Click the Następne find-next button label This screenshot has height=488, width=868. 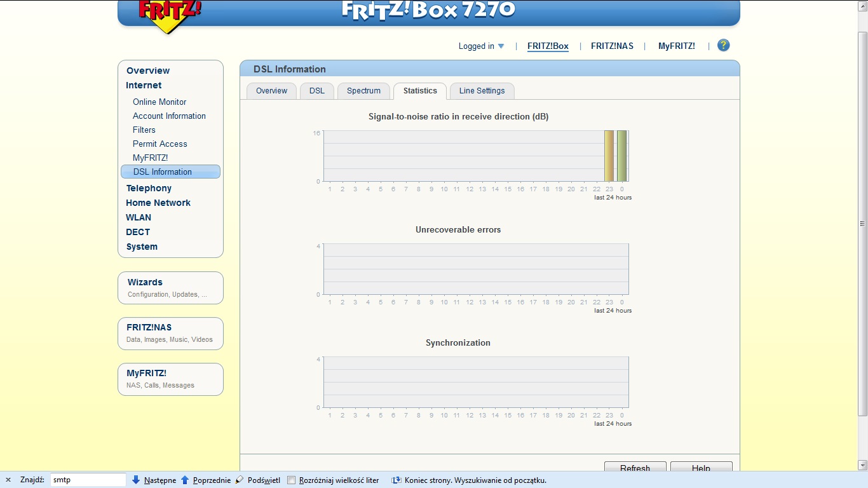[160, 480]
